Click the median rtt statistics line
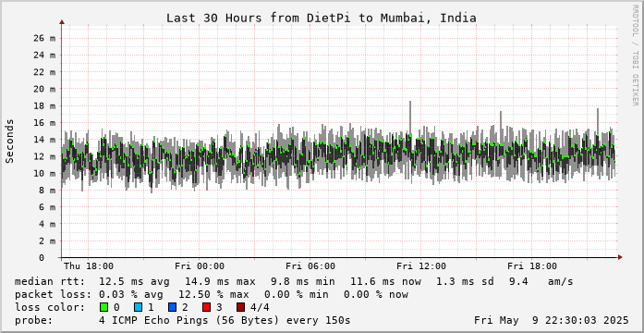Screen dimensions: 644x333 [294, 281]
